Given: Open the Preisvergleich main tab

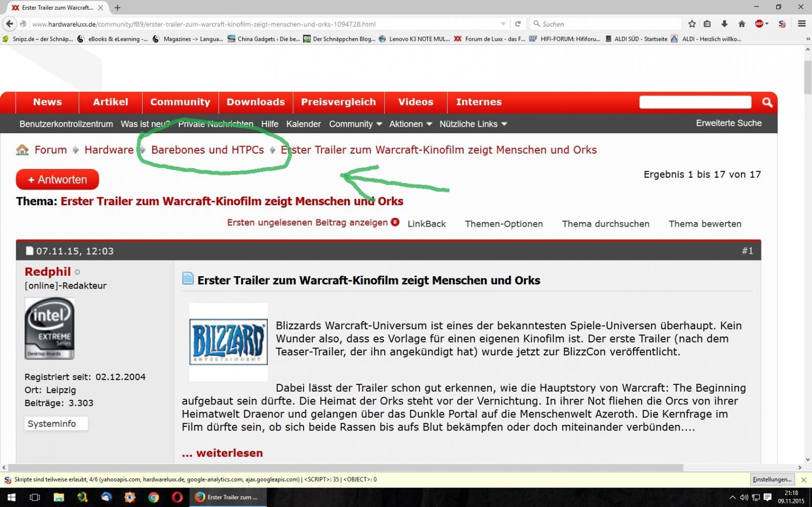Looking at the screenshot, I should 338,102.
